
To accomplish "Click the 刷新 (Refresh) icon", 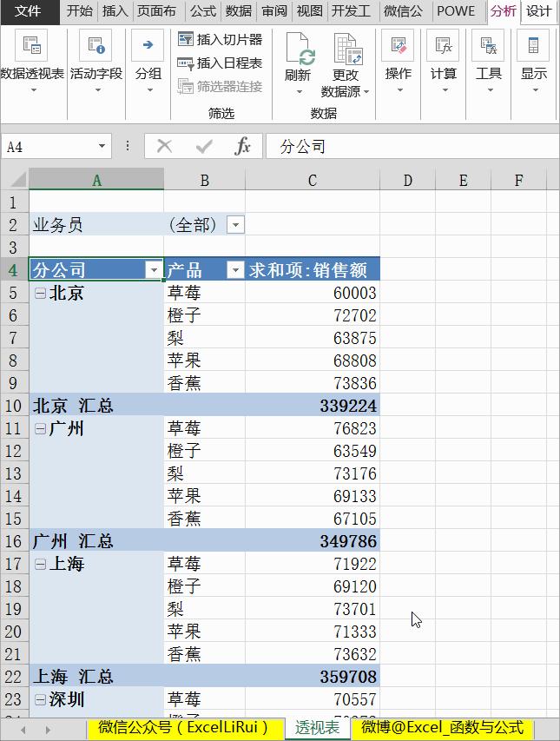I will click(x=300, y=48).
